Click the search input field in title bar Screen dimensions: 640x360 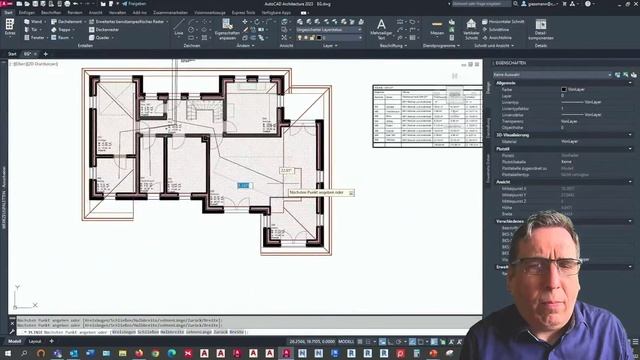481,4
